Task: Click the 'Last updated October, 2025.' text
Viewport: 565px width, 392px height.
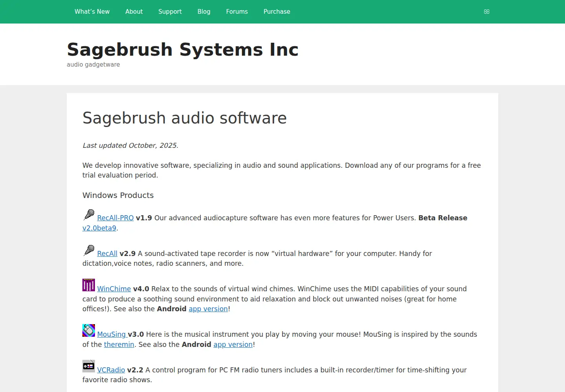Action: tap(130, 145)
